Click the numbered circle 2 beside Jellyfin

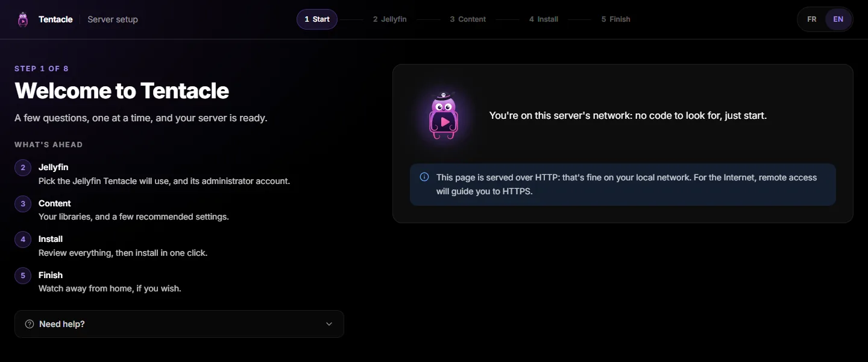click(23, 168)
